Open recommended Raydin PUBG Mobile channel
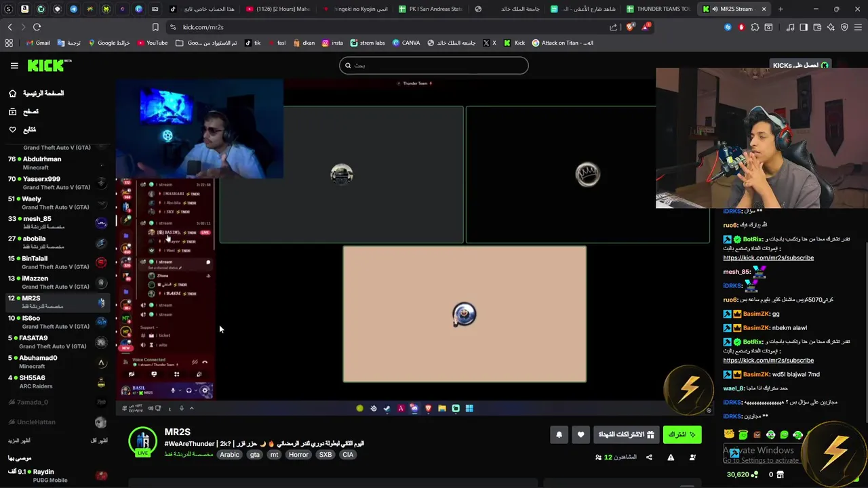Image resolution: width=868 pixels, height=488 pixels. point(58,475)
